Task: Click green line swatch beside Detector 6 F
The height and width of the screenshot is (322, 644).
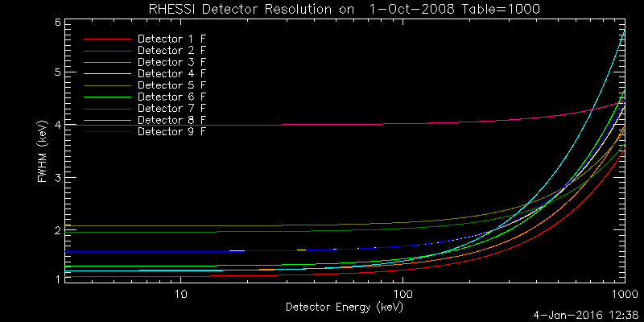Action: [x=105, y=97]
